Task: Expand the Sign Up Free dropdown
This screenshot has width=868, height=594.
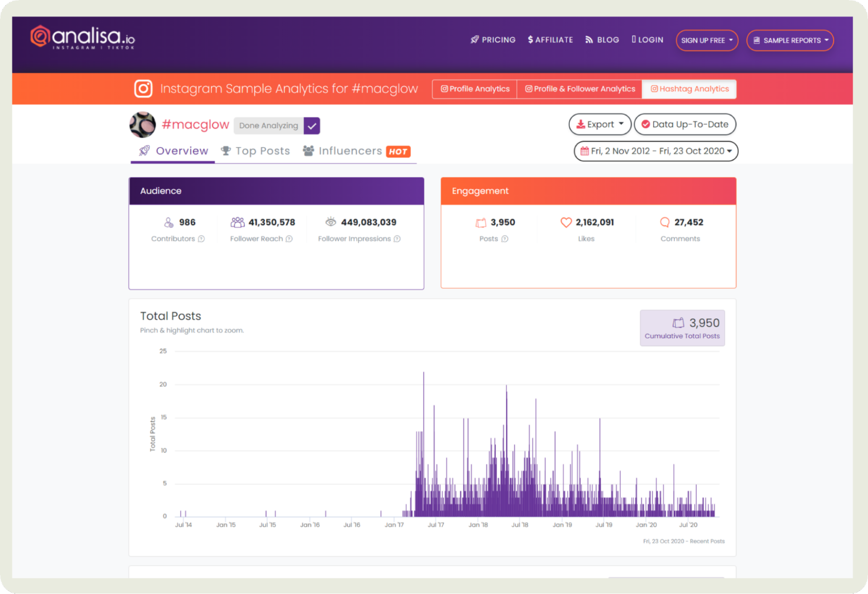Action: 706,40
